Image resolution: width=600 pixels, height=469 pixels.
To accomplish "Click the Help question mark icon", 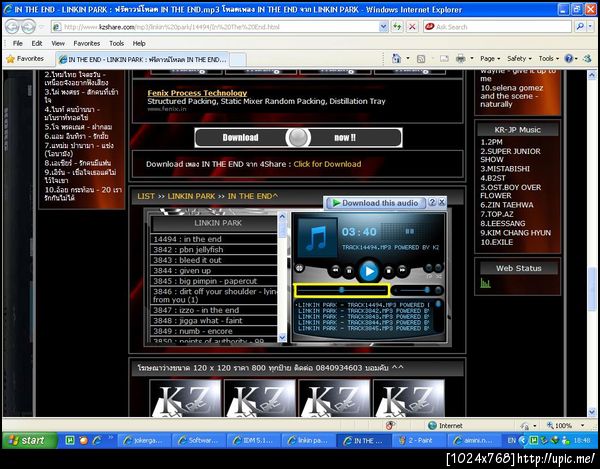I will [569, 59].
